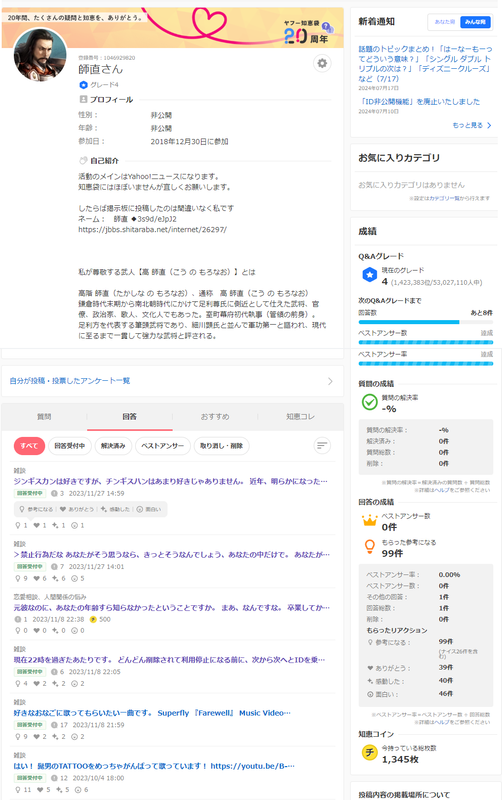The width and height of the screenshot is (502, 800).
Task: Click the Yahoo知恵袋 20周年 logo
Action: 308,33
